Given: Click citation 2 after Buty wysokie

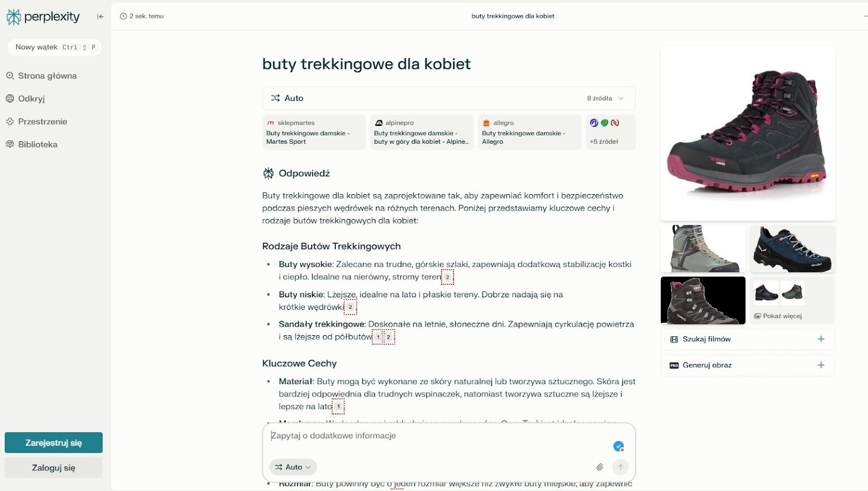Looking at the screenshot, I should point(448,277).
